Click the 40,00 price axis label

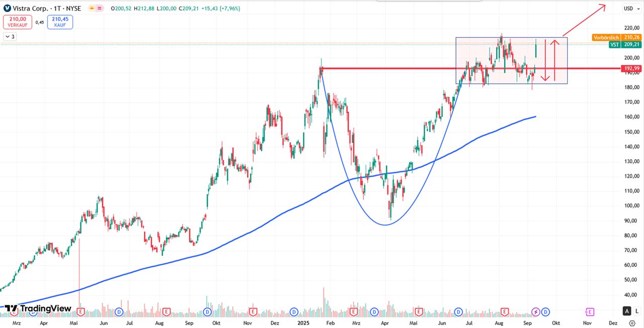coord(631,295)
